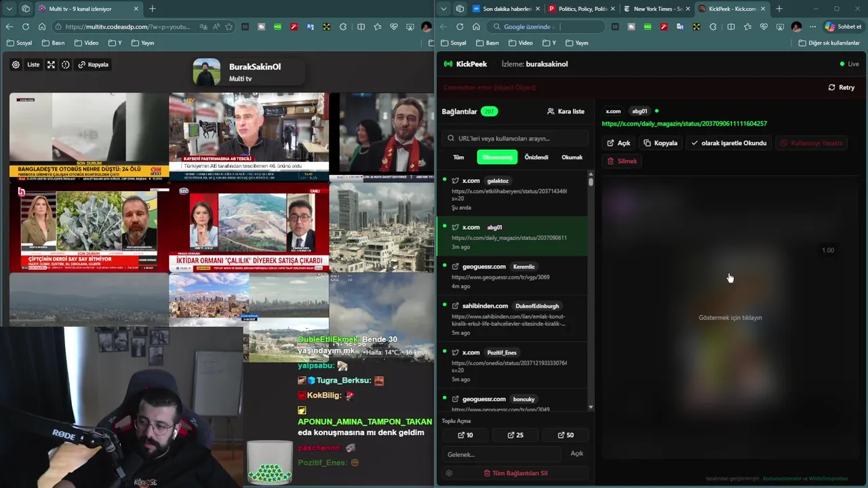Click the Açık button beside Gelenek field
This screenshot has height=488, width=868.
pyautogui.click(x=576, y=453)
